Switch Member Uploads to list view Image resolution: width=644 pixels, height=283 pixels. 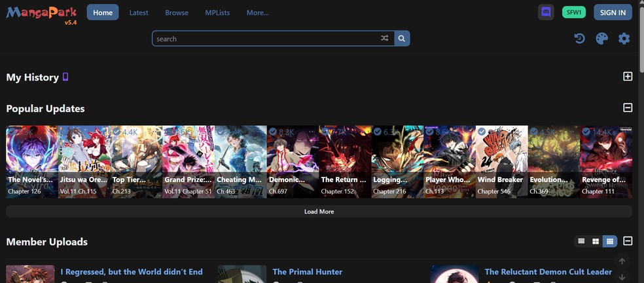coord(581,241)
